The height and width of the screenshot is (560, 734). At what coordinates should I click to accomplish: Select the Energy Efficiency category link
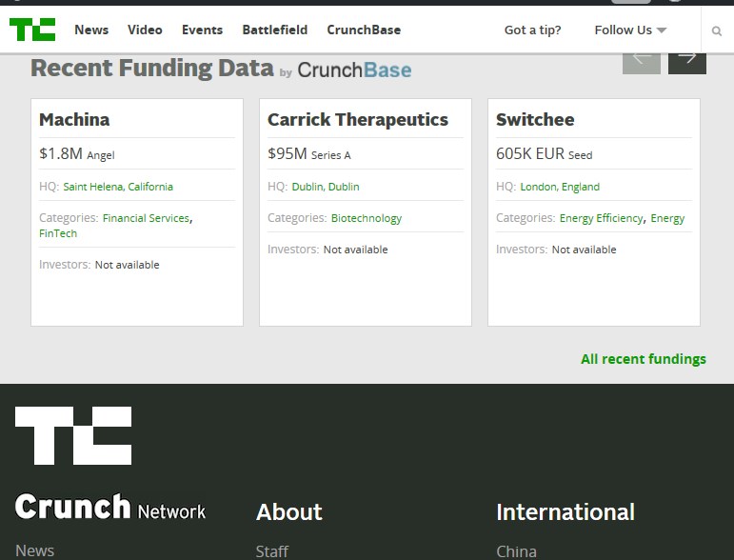coord(601,219)
